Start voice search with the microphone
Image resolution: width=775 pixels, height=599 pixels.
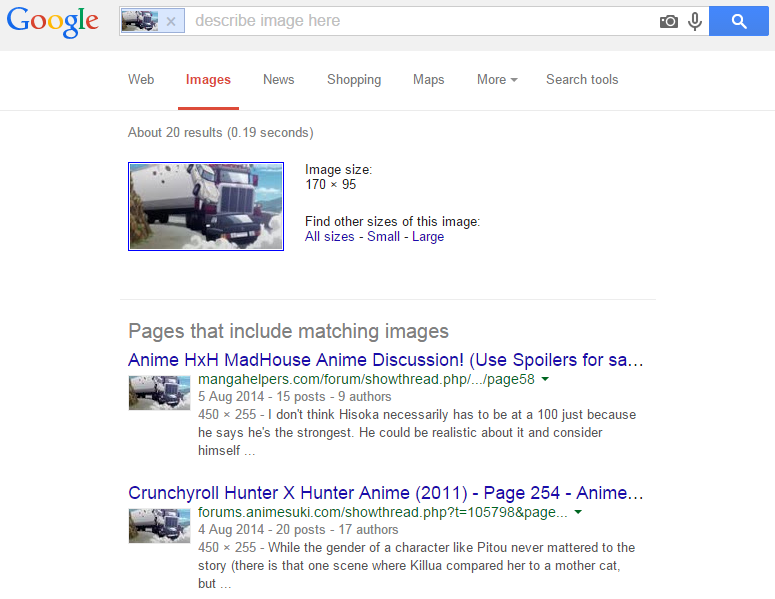[x=695, y=21]
